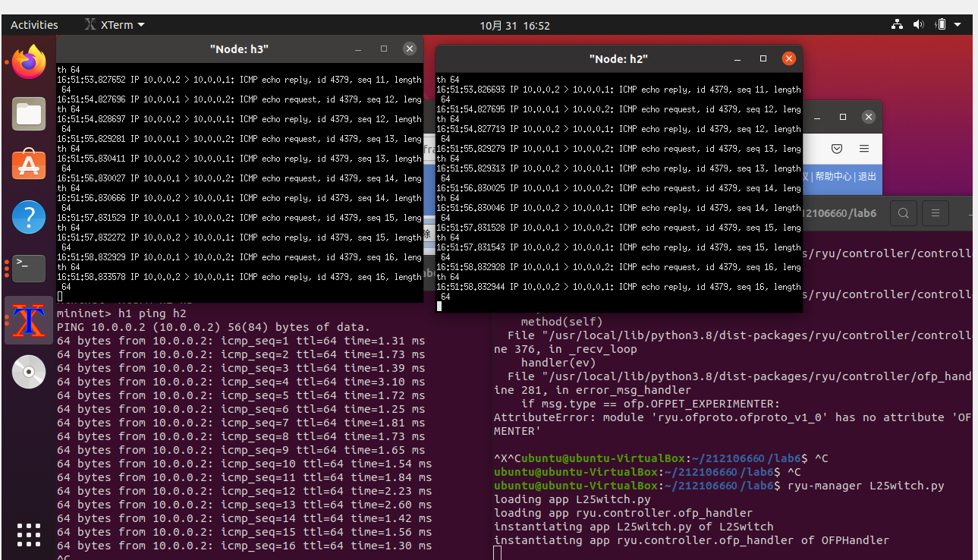This screenshot has width=978, height=560.
Task: Open the clock calendar showing 10月 31 16:52
Action: pyautogui.click(x=514, y=25)
